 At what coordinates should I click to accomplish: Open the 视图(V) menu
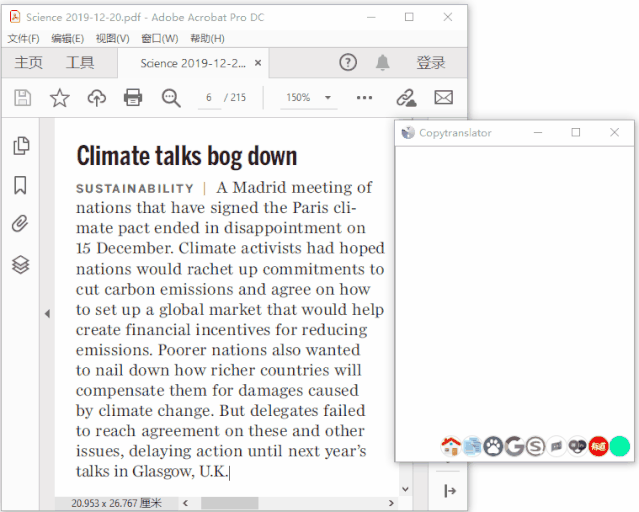click(x=112, y=39)
